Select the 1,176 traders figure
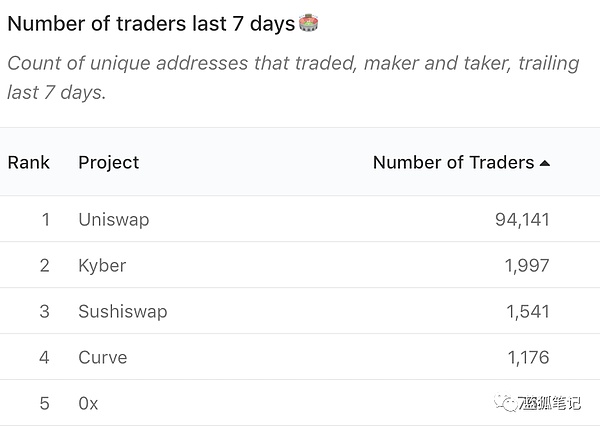Screen dimensions: 600x429 point(527,357)
